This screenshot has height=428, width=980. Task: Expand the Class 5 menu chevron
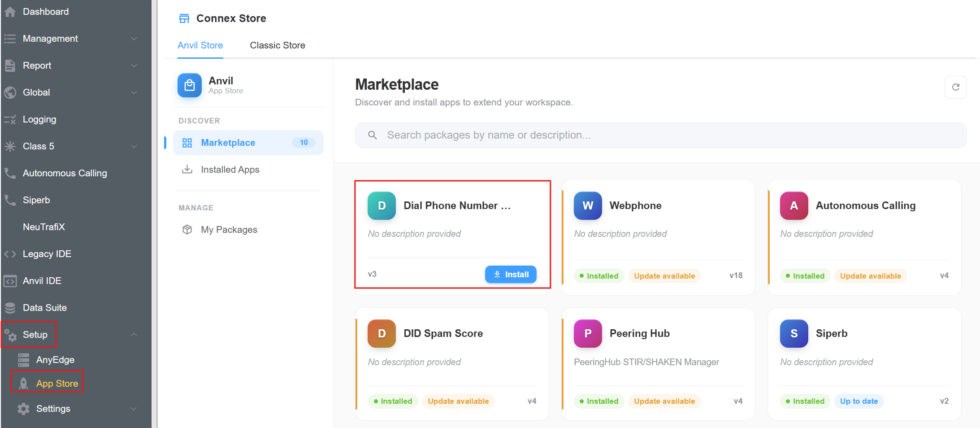pyautogui.click(x=134, y=146)
